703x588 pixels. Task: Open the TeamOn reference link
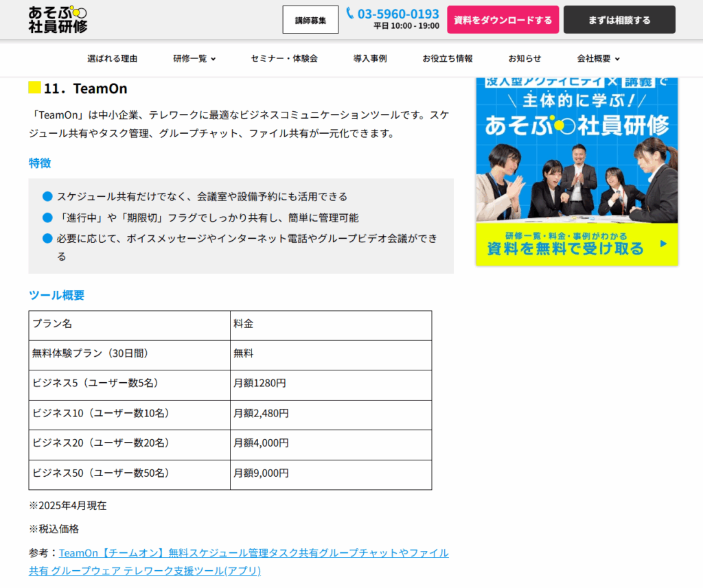click(x=238, y=561)
